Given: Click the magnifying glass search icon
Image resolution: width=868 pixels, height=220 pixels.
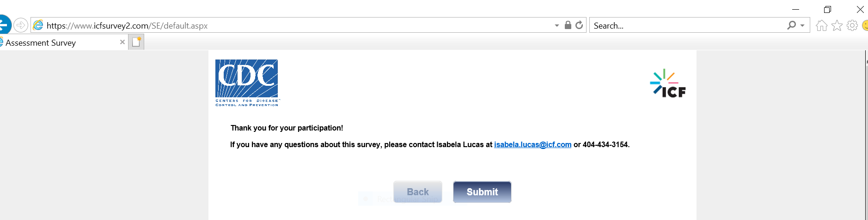Looking at the screenshot, I should pyautogui.click(x=792, y=25).
